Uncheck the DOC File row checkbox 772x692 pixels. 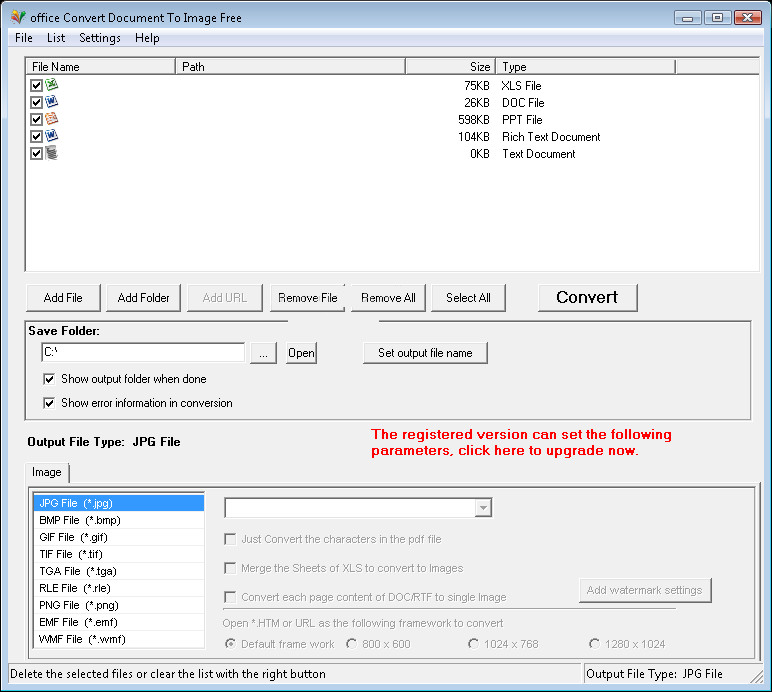click(x=36, y=102)
